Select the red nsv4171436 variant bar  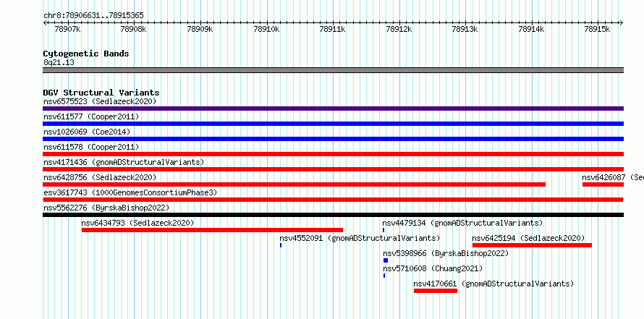(x=333, y=169)
